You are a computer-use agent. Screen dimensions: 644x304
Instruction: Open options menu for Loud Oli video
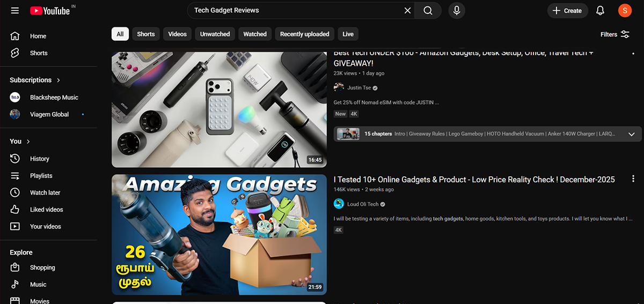pos(633,179)
